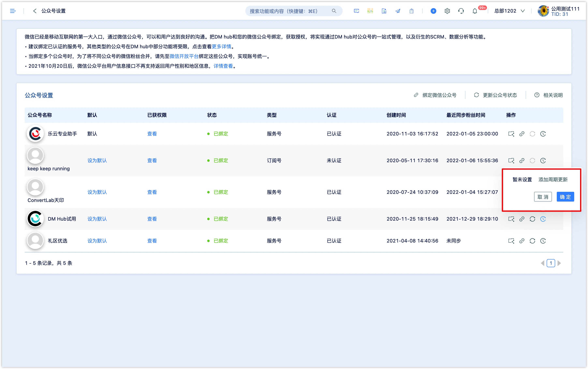Screen dimensions: 588x369
Task: Set keep keep running as default via 设为默认
Action: [x=97, y=161]
